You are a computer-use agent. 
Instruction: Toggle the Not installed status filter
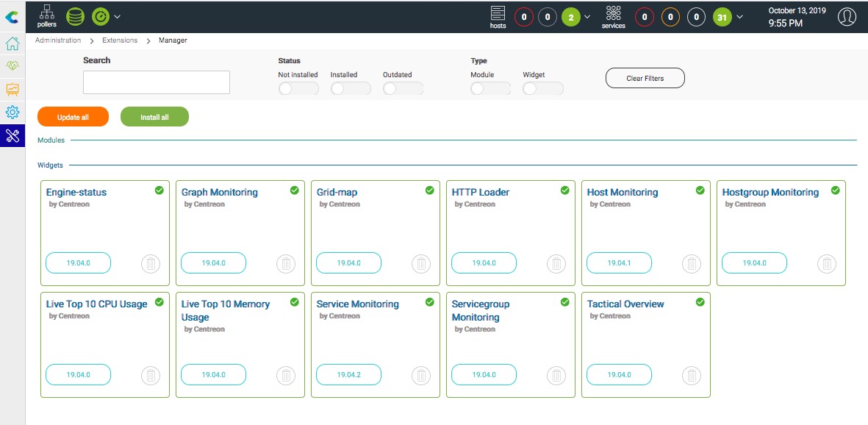pyautogui.click(x=298, y=88)
